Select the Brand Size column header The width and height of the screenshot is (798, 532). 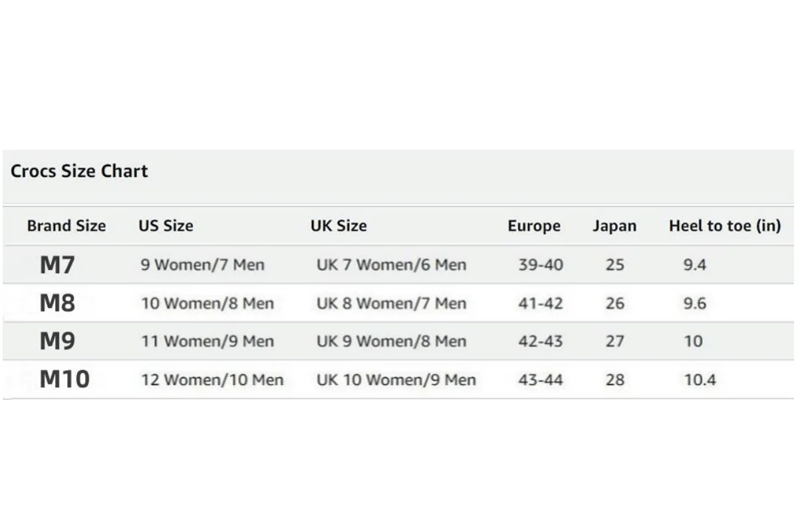66,226
